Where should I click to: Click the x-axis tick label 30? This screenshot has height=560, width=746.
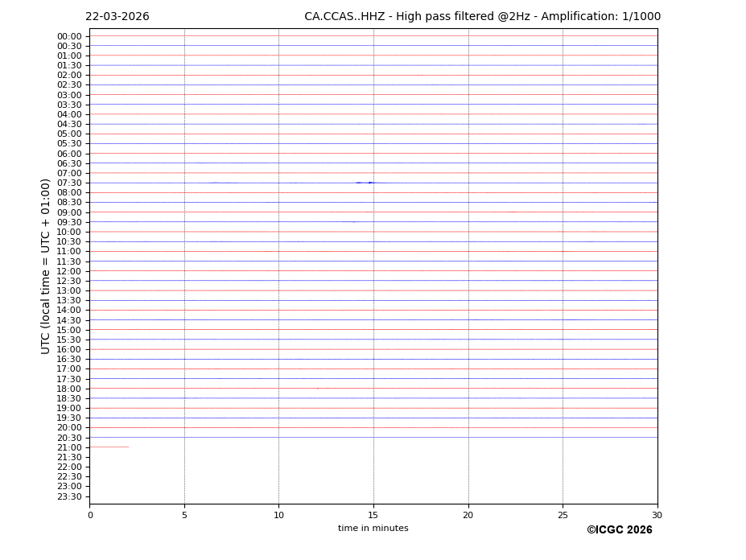(x=657, y=515)
